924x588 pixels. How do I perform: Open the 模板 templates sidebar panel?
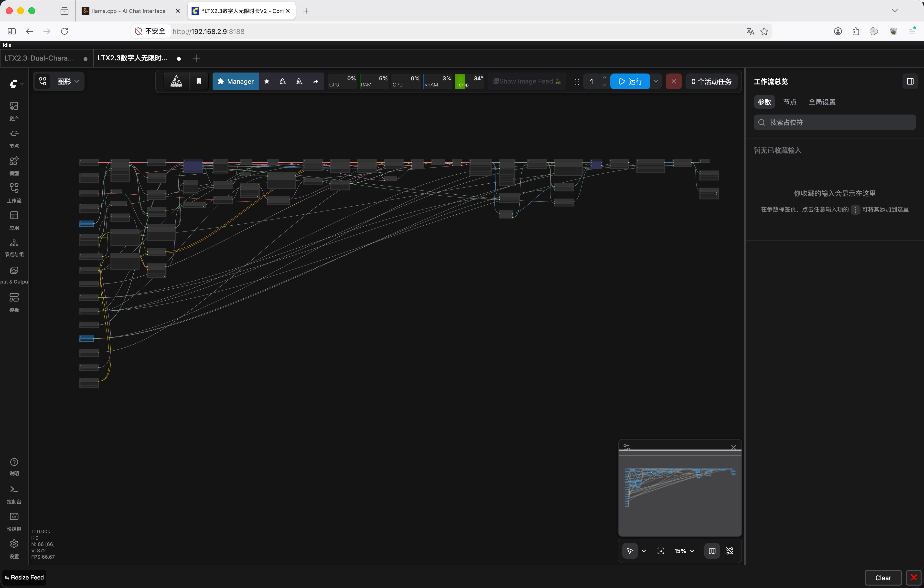(14, 302)
